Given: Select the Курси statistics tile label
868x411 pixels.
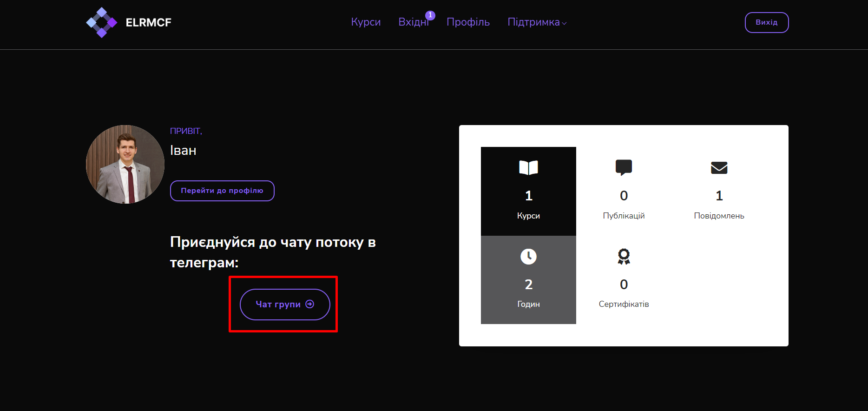Looking at the screenshot, I should pyautogui.click(x=528, y=216).
